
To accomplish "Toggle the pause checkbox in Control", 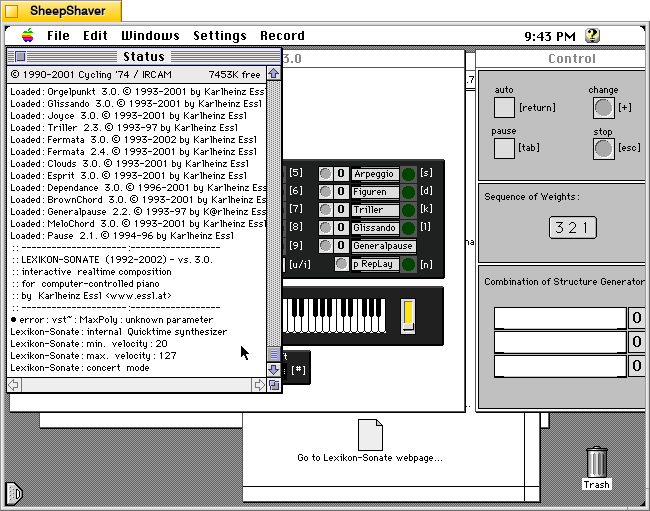I will (x=504, y=148).
